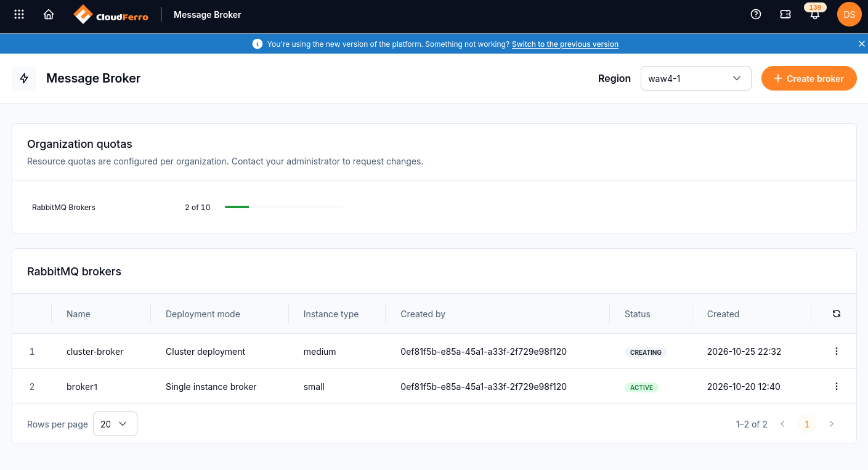
Task: Dismiss the new version info banner
Action: 862,44
